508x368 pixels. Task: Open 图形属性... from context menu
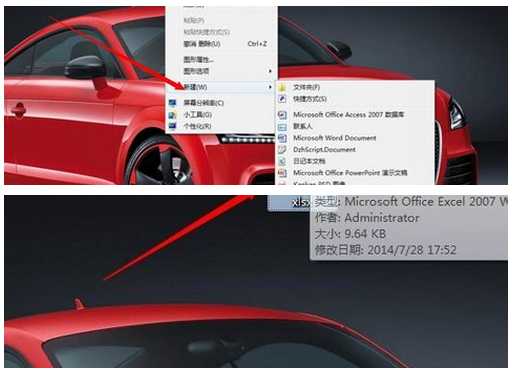click(221, 60)
